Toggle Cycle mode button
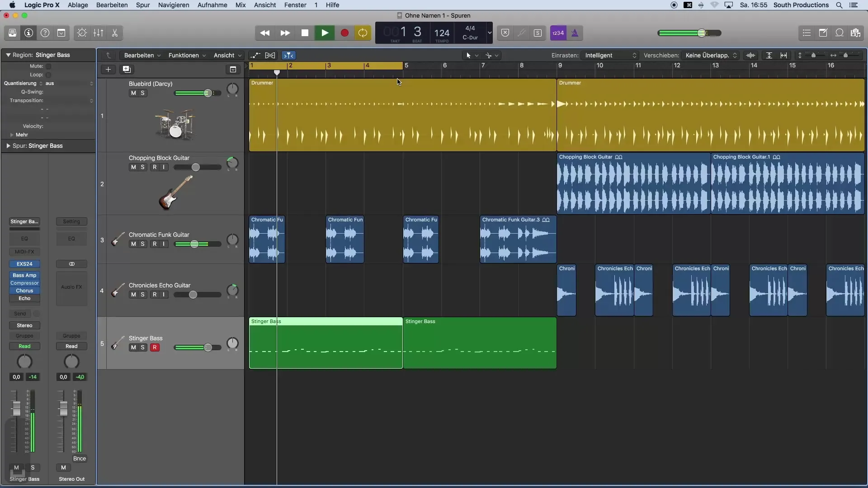The width and height of the screenshot is (868, 488). [363, 33]
